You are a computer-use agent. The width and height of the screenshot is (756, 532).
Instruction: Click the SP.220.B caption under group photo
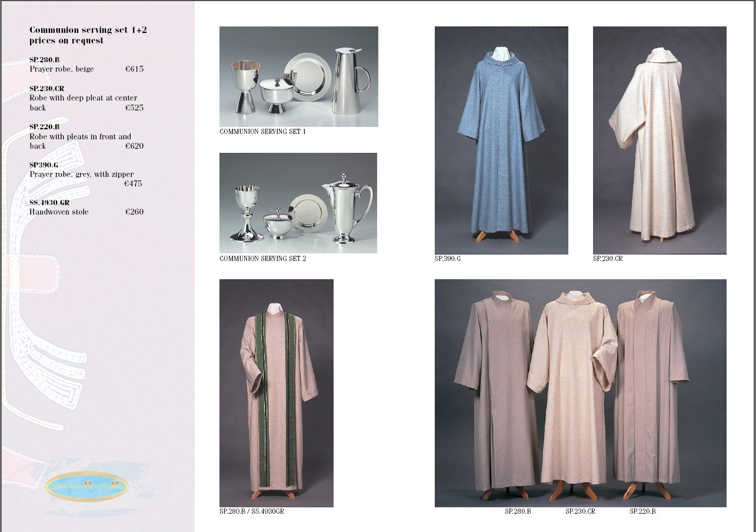[x=642, y=511]
